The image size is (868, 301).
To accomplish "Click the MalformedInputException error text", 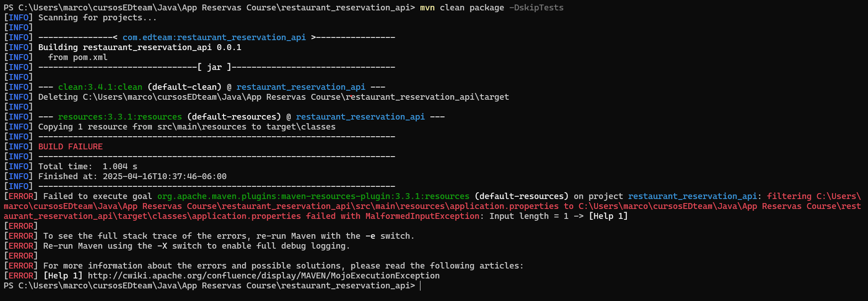I will tap(422, 216).
